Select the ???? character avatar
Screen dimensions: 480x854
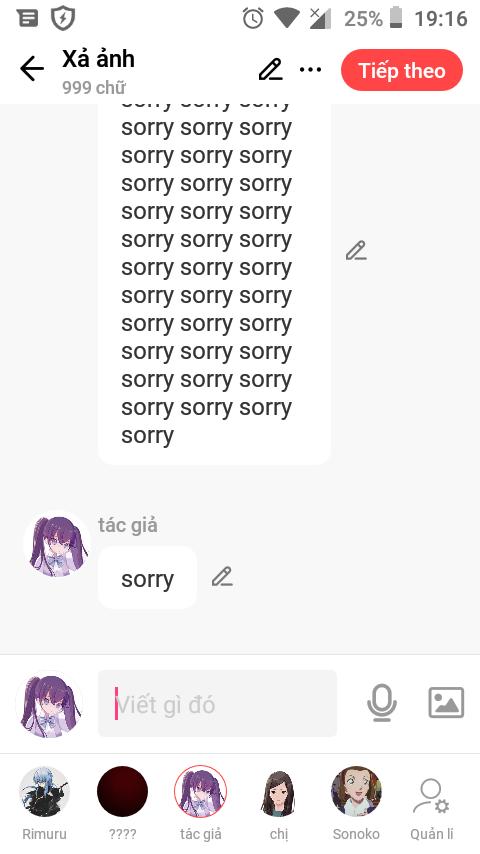[122, 803]
